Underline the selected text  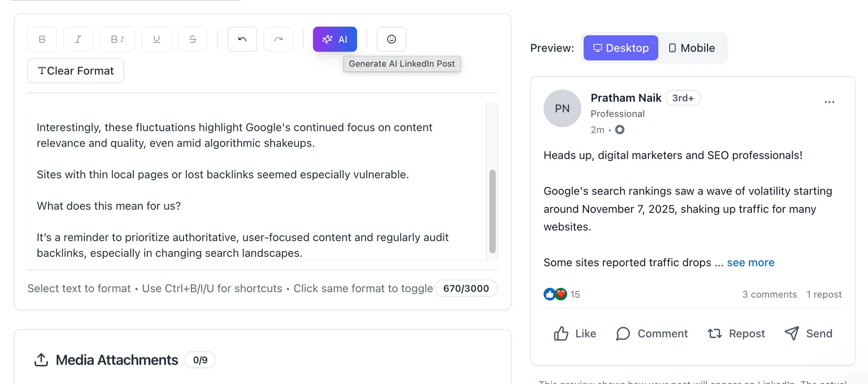(156, 39)
